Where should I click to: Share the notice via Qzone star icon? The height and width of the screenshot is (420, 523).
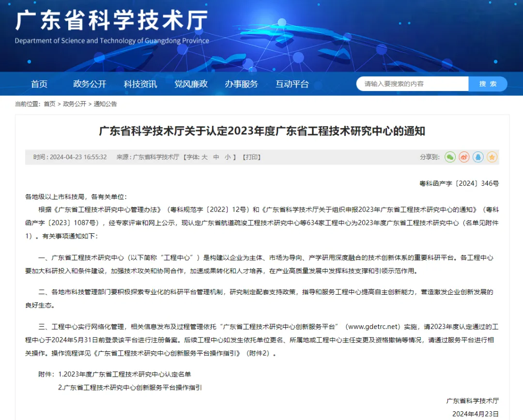click(x=492, y=157)
